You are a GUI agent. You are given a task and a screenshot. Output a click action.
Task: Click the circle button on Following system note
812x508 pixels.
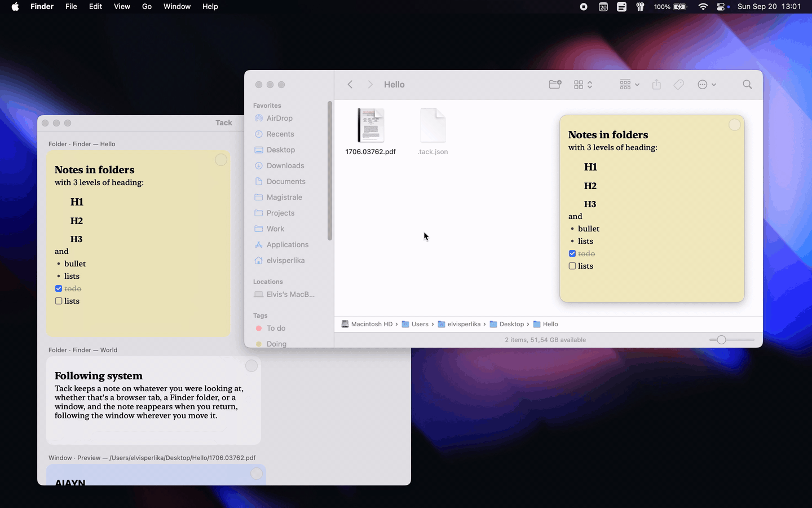[x=251, y=366]
